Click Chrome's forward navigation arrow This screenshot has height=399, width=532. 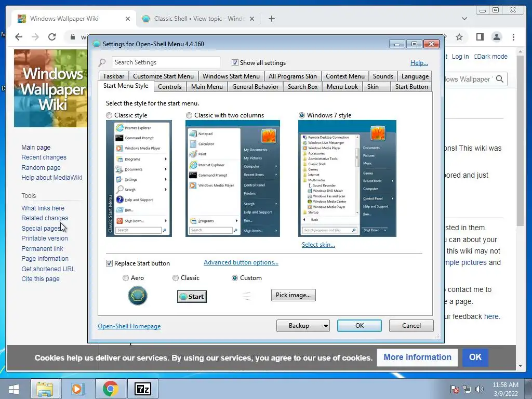coord(35,37)
